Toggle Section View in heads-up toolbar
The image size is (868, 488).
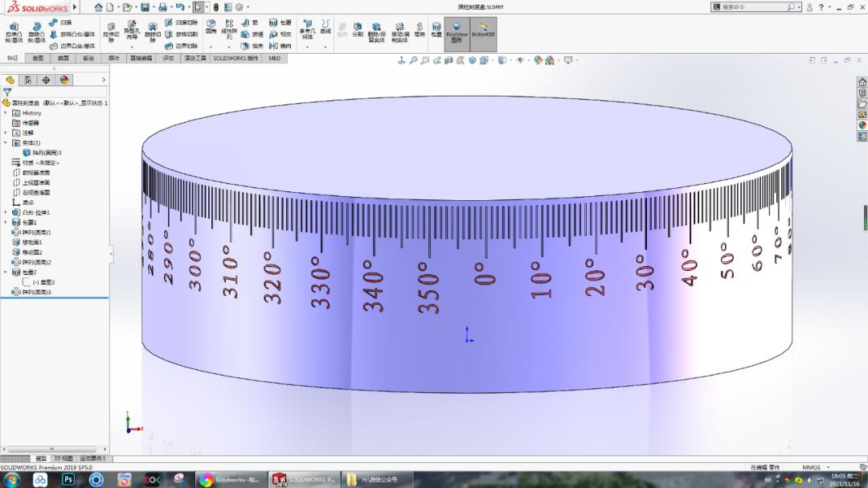coord(448,59)
